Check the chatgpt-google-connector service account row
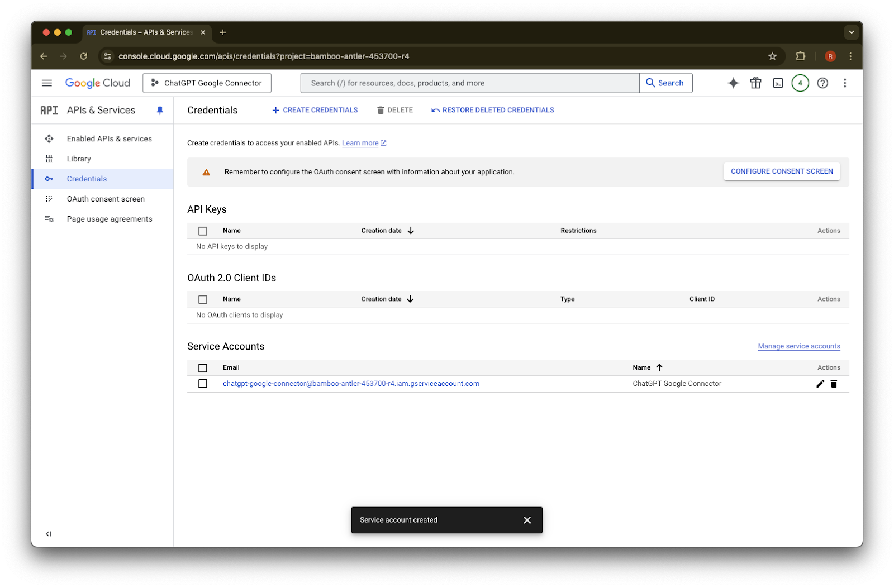 203,384
